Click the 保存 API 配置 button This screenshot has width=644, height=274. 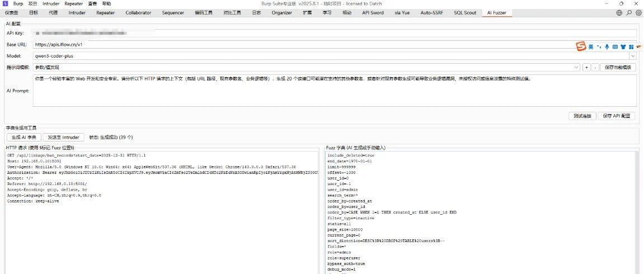click(617, 116)
